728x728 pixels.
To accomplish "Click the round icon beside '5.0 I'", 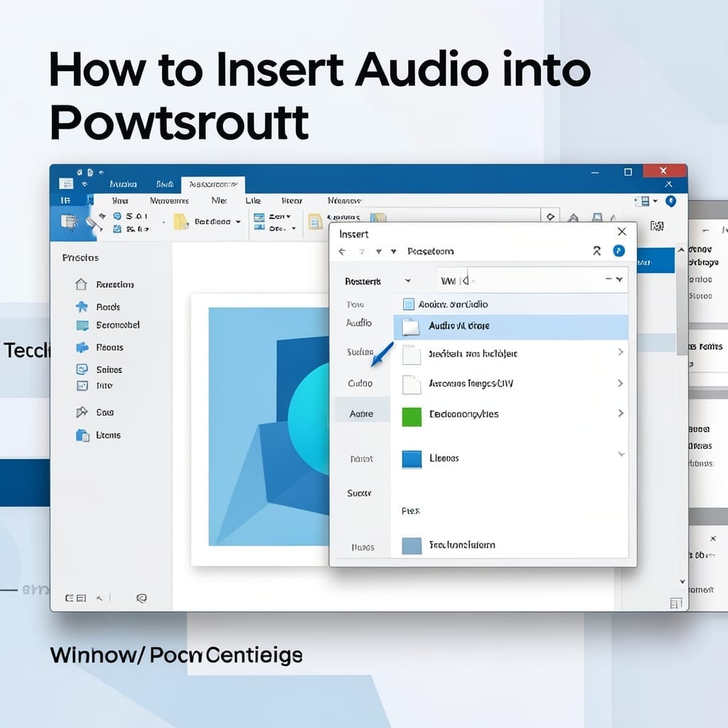I will pos(117,216).
